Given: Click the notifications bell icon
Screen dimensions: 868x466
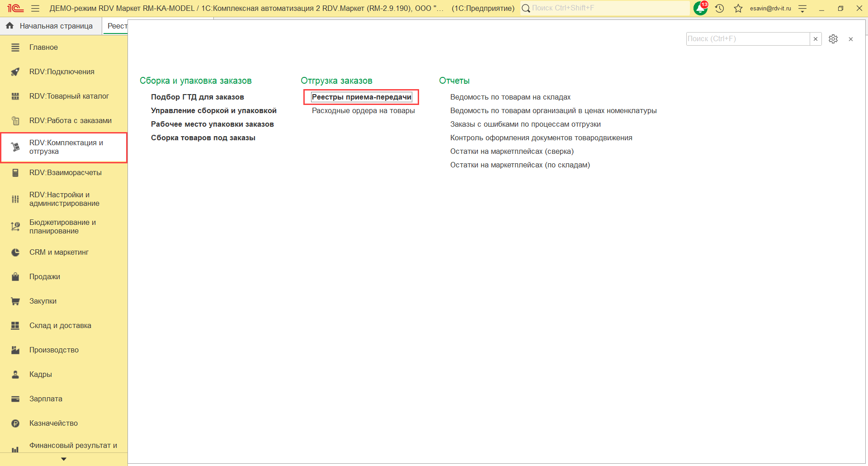Looking at the screenshot, I should coord(700,8).
